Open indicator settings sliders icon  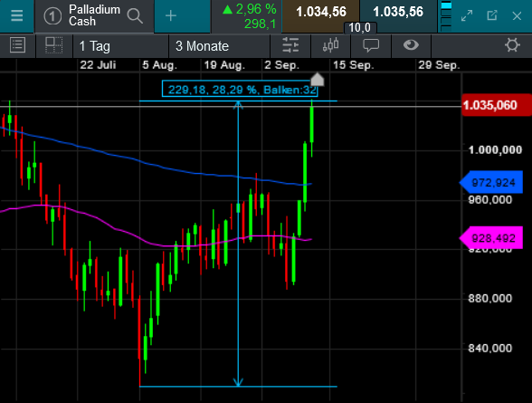point(290,45)
